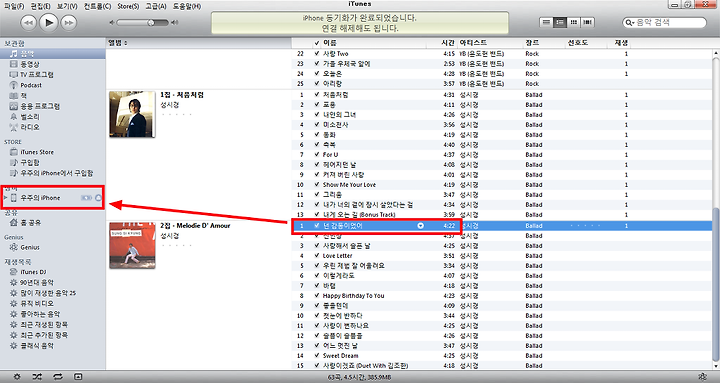Uncheck the song Love Letter
This screenshot has height=383, width=720.
click(x=317, y=256)
